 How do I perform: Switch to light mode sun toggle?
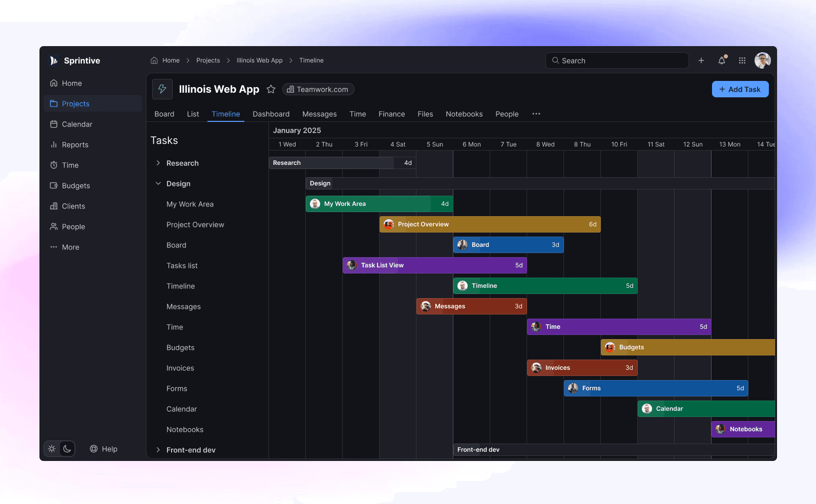click(52, 449)
